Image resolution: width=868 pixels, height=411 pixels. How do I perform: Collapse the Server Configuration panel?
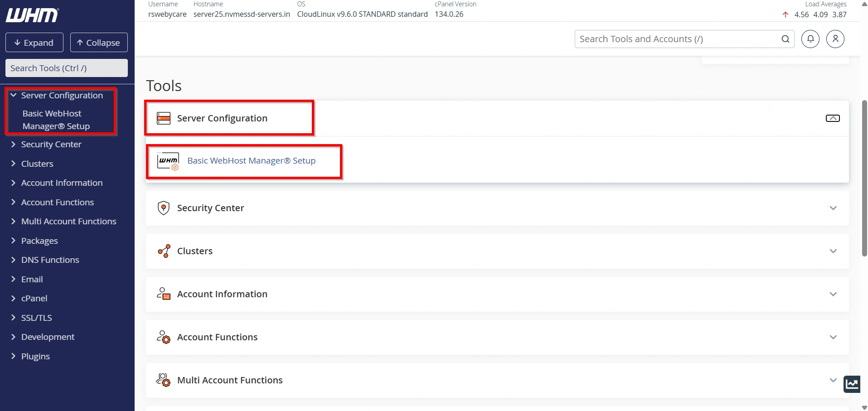[833, 118]
